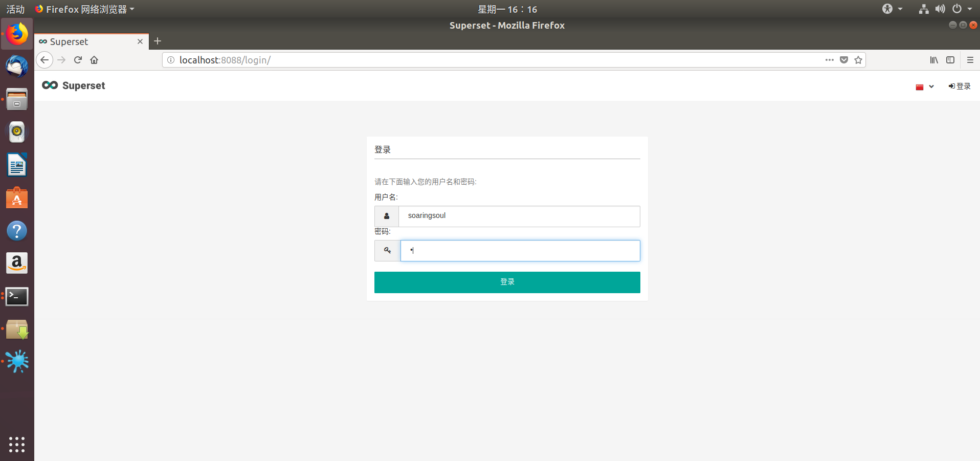
Task: Open the Help question mark icon
Action: click(17, 231)
